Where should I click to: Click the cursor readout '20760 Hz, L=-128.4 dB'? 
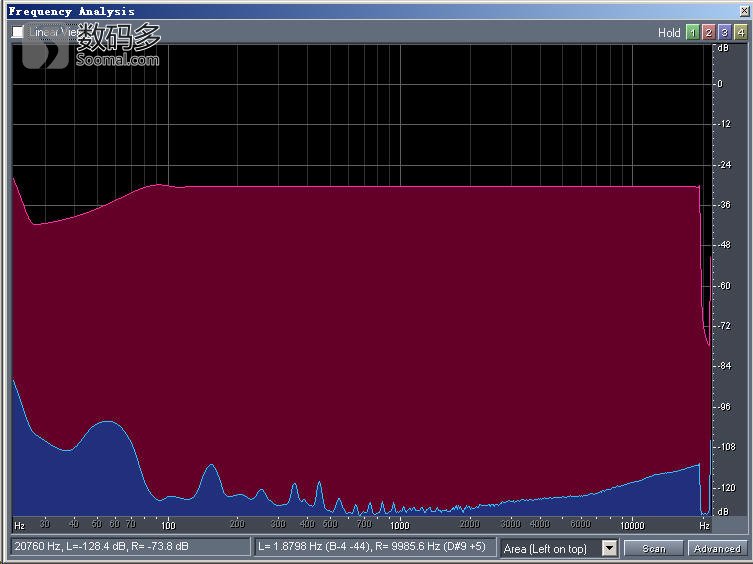click(130, 547)
